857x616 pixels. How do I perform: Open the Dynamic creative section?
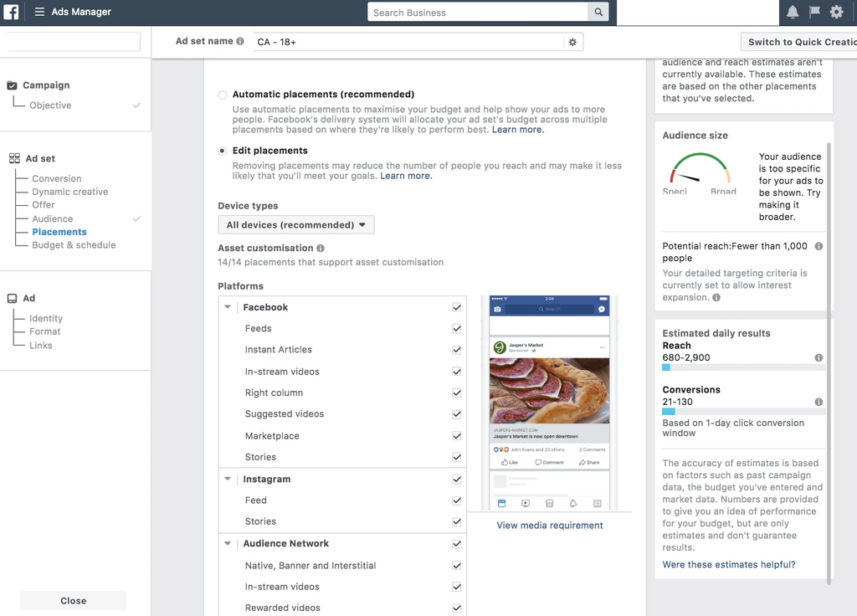click(x=69, y=192)
